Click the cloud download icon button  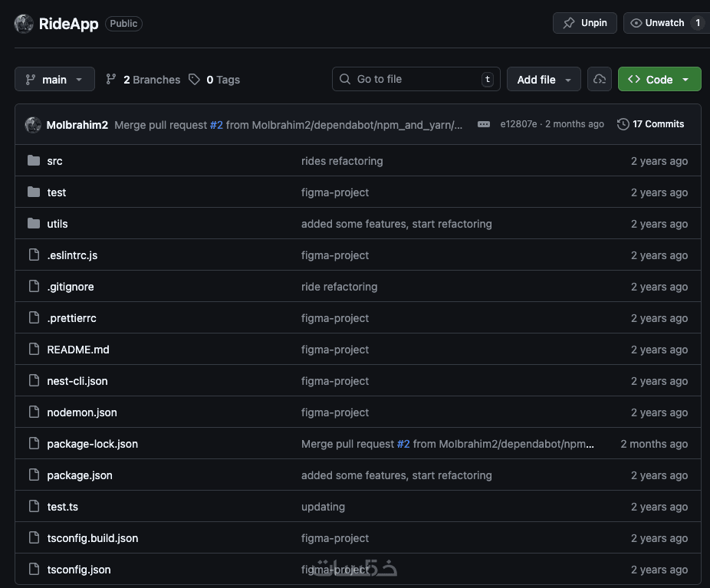point(600,79)
